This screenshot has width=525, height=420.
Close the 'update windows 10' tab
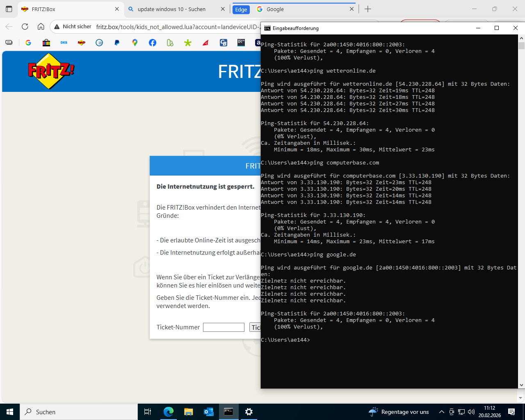[x=223, y=9]
